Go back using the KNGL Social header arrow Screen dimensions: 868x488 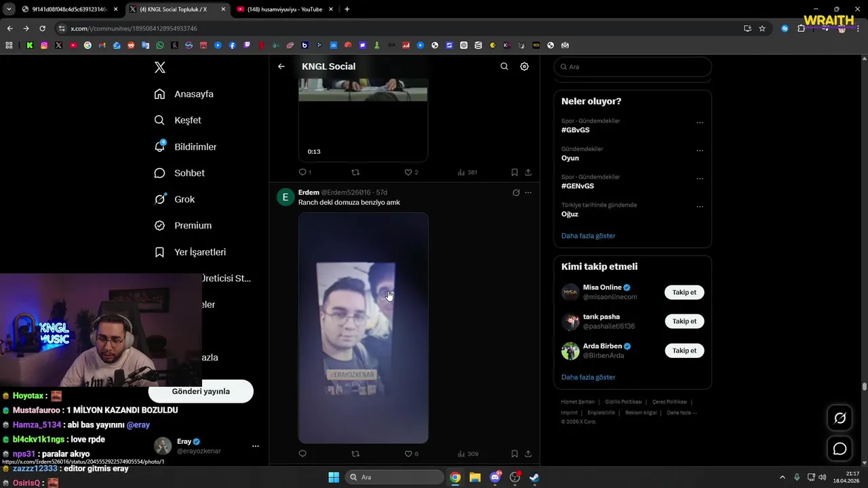point(281,66)
